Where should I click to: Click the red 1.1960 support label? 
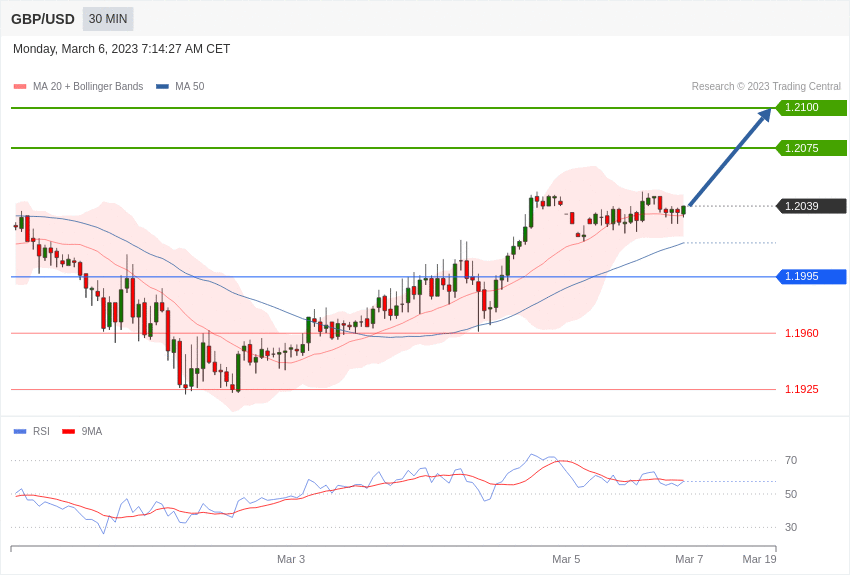pos(801,333)
